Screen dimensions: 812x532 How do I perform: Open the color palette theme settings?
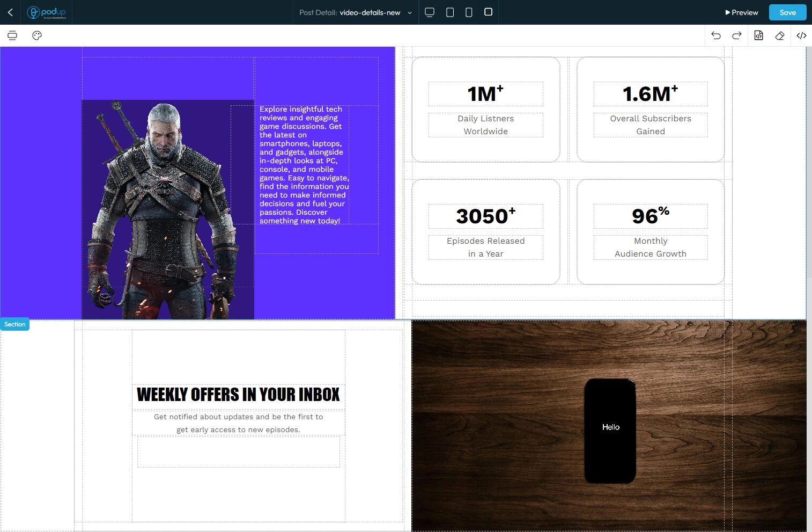tap(37, 35)
